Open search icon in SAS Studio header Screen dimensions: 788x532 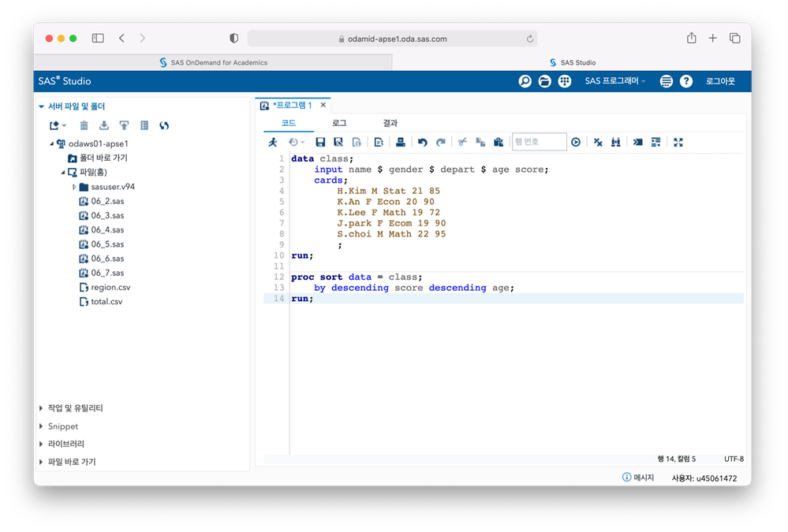pyautogui.click(x=525, y=81)
